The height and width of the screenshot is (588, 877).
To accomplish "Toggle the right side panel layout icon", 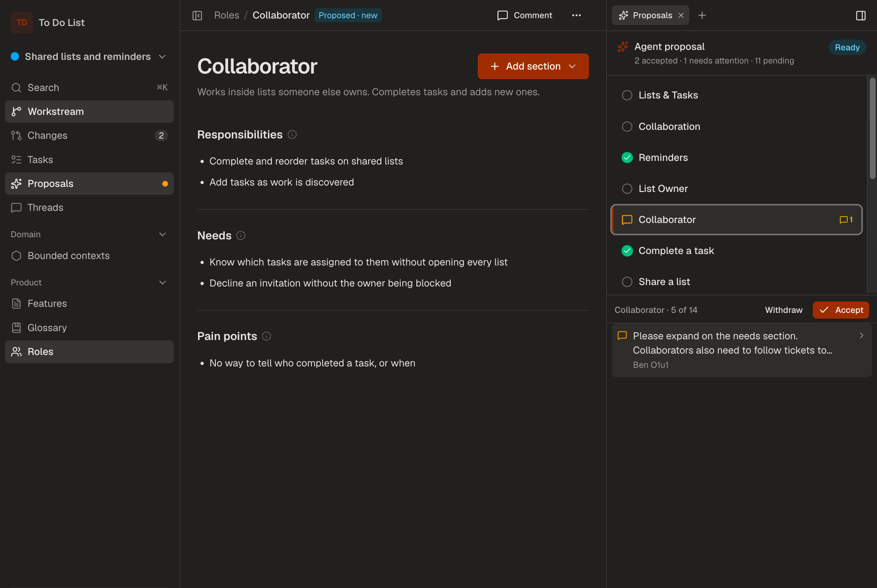I will point(861,15).
